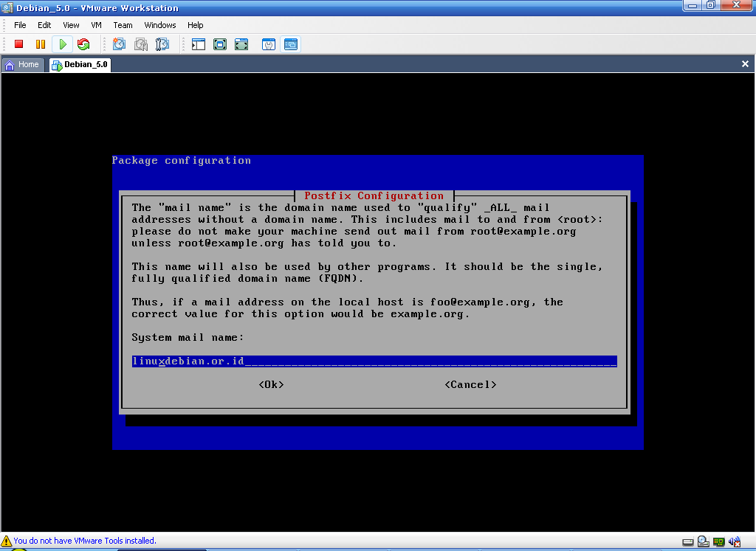Click the 'Postfix Configuration' dialog title

click(x=374, y=195)
